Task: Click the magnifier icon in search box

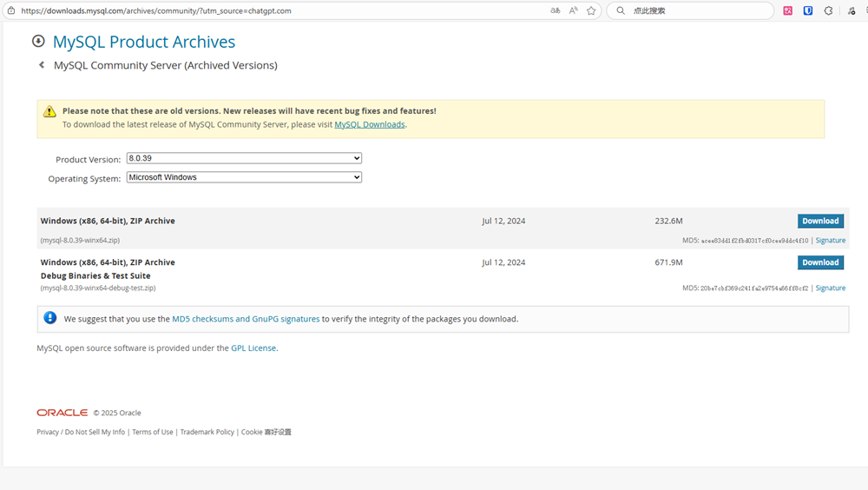Action: pyautogui.click(x=621, y=10)
